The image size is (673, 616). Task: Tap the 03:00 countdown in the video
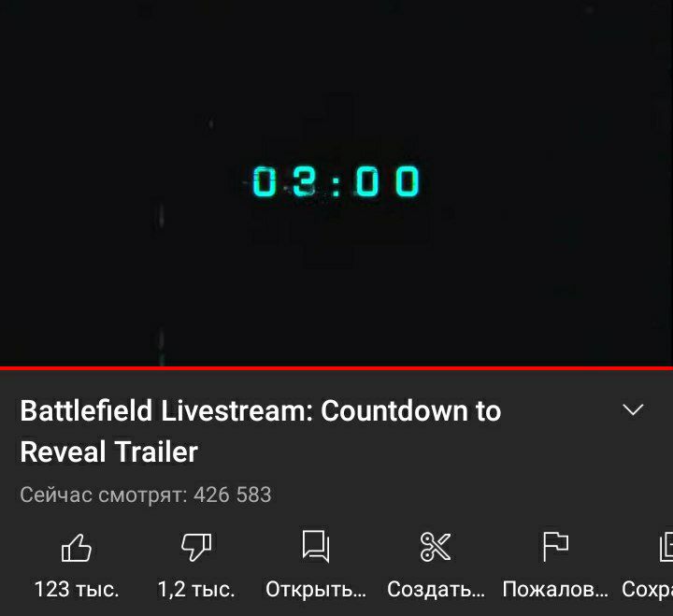point(336,181)
